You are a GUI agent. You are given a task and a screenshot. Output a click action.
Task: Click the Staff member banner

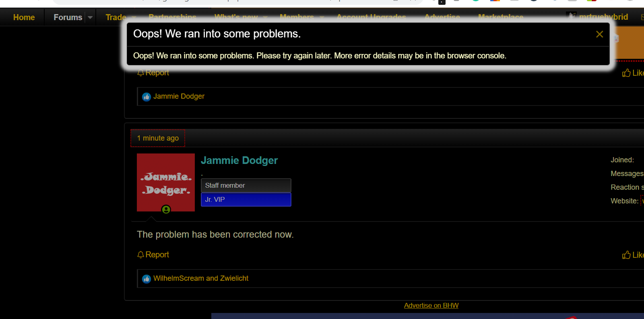click(x=246, y=185)
